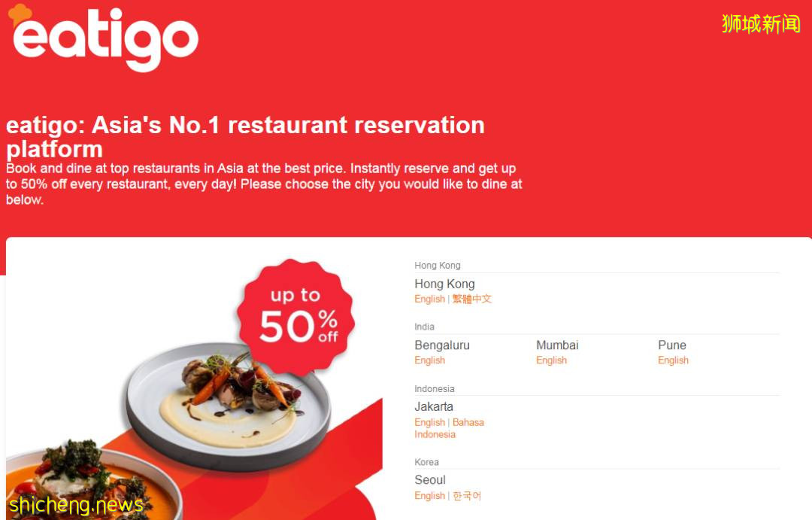The height and width of the screenshot is (520, 812).
Task: Click the plated dish photo
Action: (229, 407)
